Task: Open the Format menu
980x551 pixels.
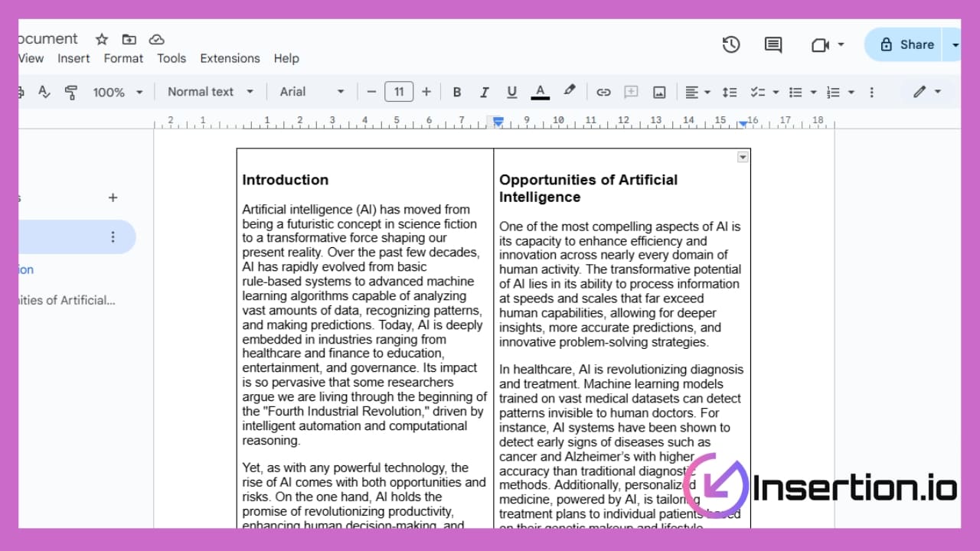Action: 123,58
